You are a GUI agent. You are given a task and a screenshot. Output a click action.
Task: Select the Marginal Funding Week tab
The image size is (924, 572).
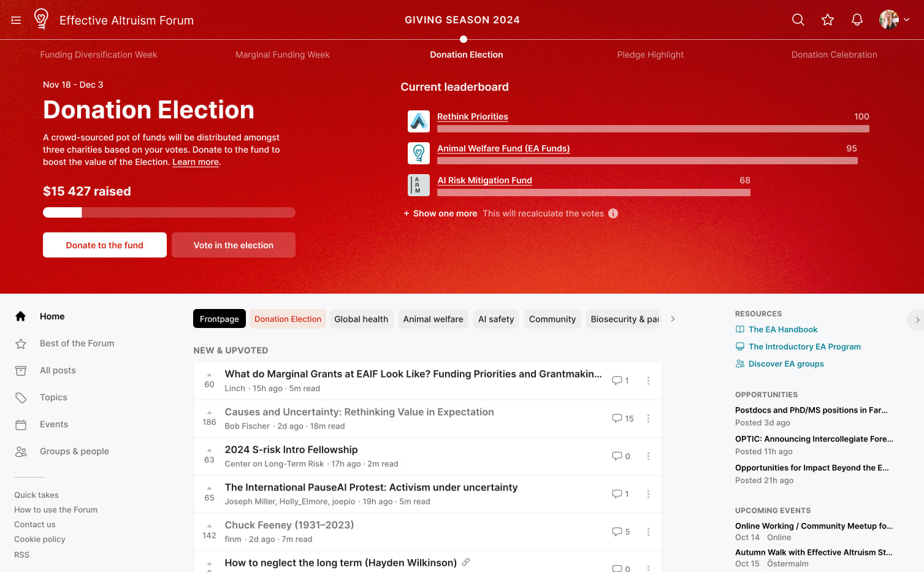pos(283,55)
